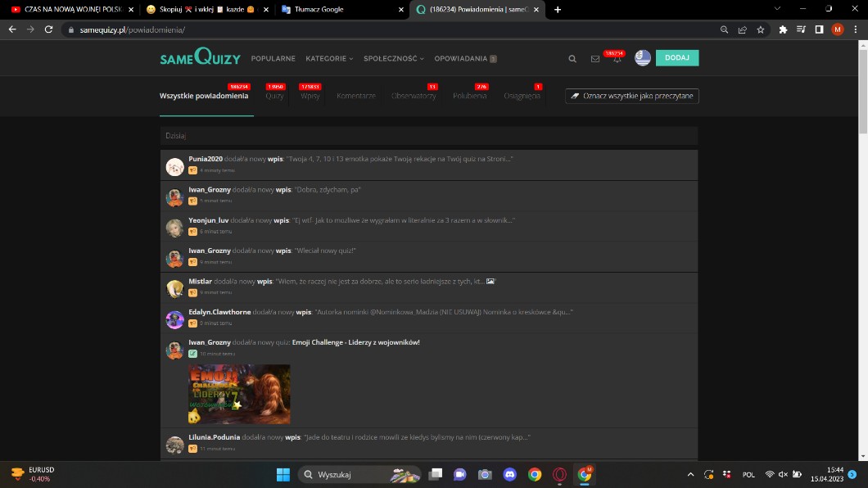Click Punia2020's avatar picture
The image size is (868, 488).
point(174,166)
